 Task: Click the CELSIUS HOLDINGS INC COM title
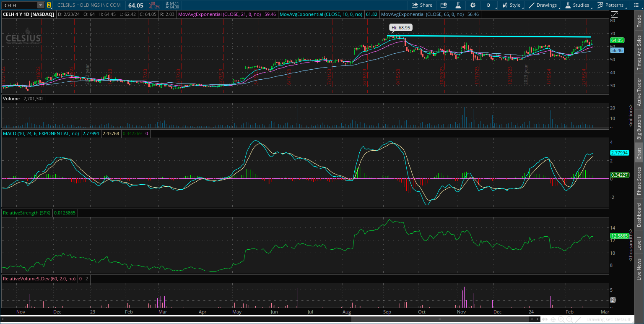[x=89, y=5]
